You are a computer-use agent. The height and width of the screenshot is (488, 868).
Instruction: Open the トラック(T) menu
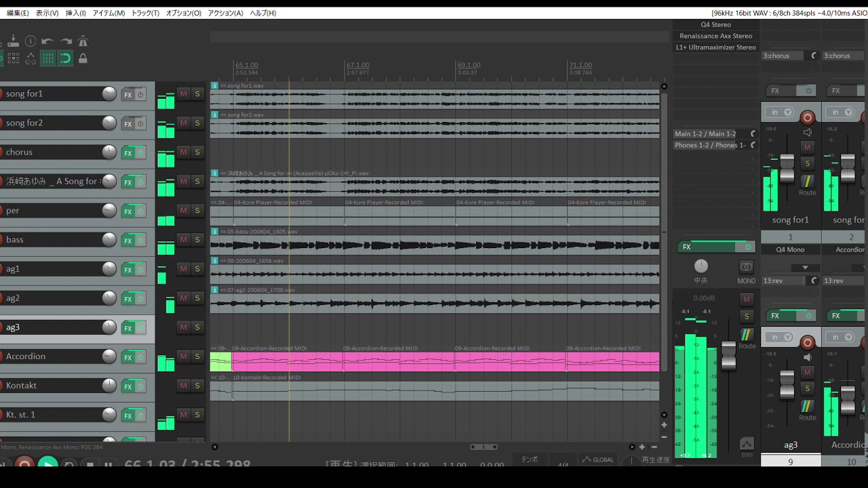[x=145, y=13]
